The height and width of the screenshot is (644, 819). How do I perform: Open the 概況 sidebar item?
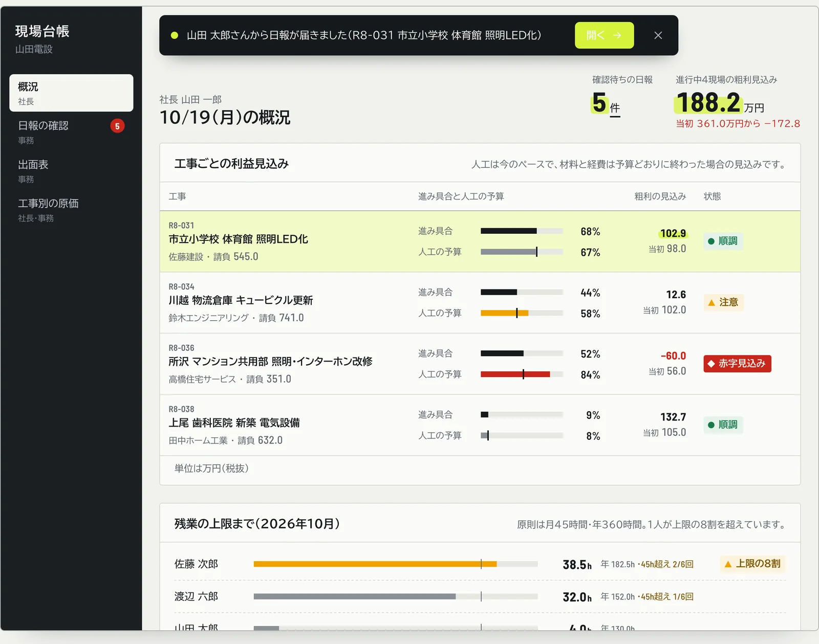tap(71, 93)
